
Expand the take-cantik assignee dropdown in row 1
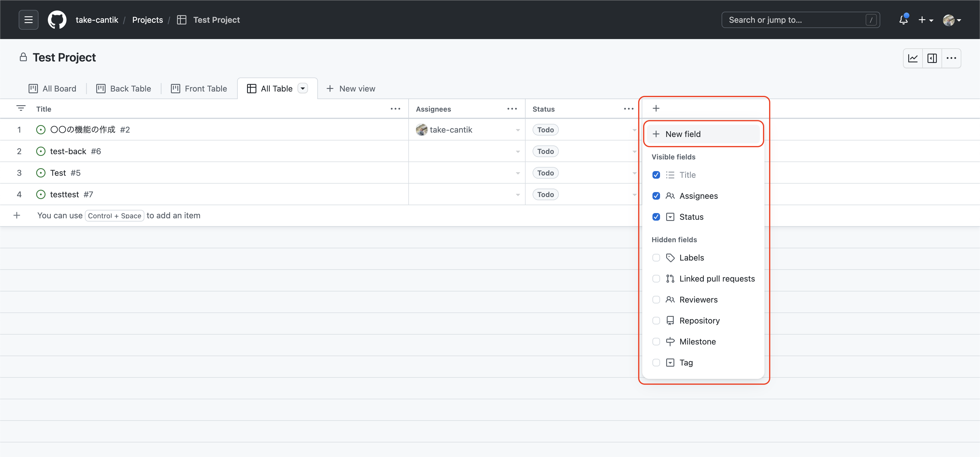point(517,130)
